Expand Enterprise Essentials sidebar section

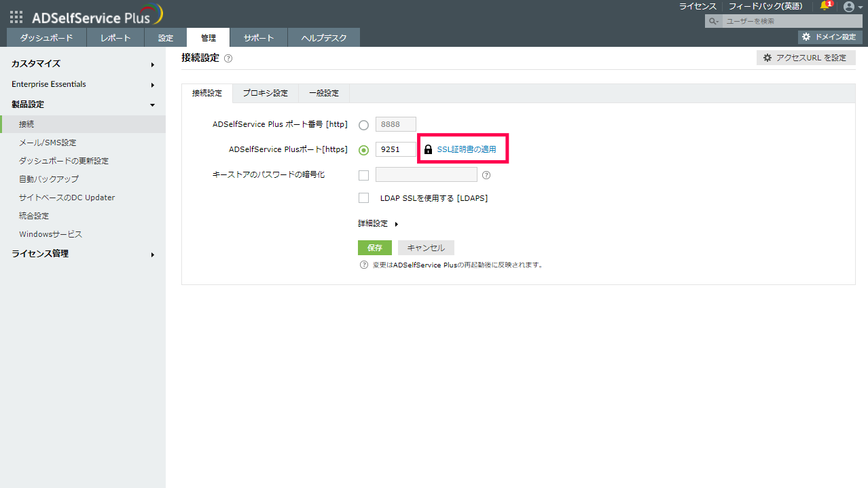[83, 84]
